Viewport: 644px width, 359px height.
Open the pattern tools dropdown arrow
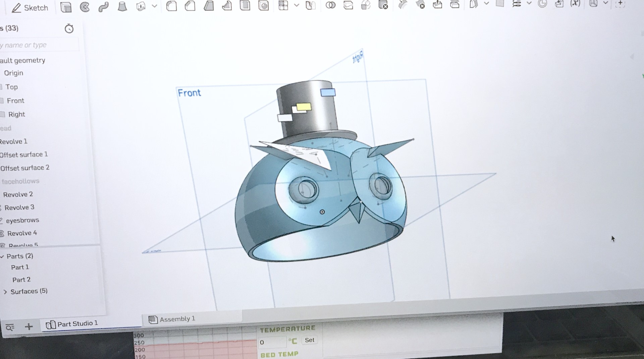[x=297, y=5]
